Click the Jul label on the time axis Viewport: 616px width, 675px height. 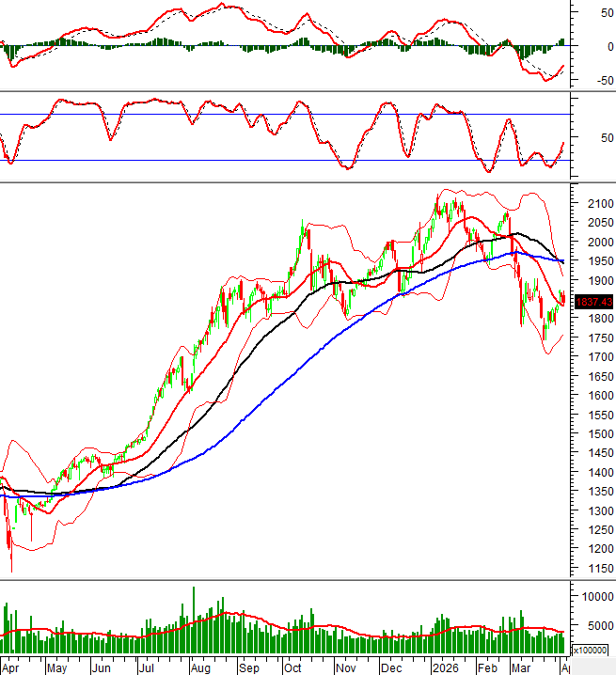click(x=147, y=667)
